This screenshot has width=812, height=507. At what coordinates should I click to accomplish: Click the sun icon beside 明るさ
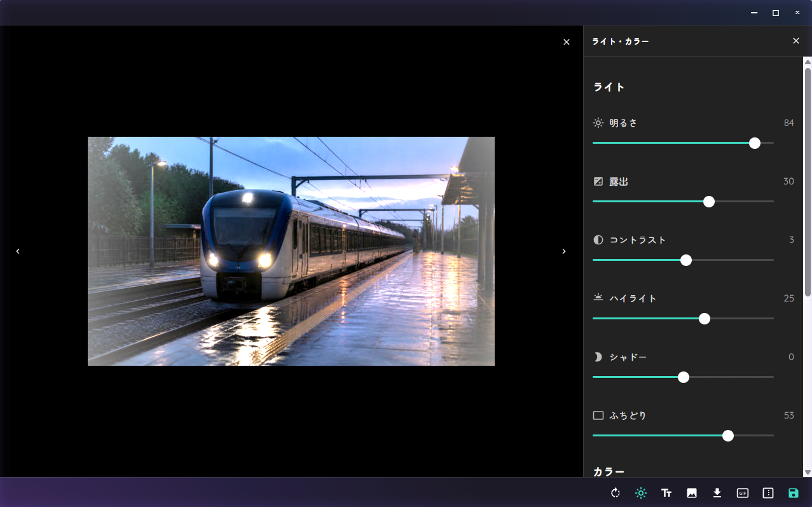point(598,123)
